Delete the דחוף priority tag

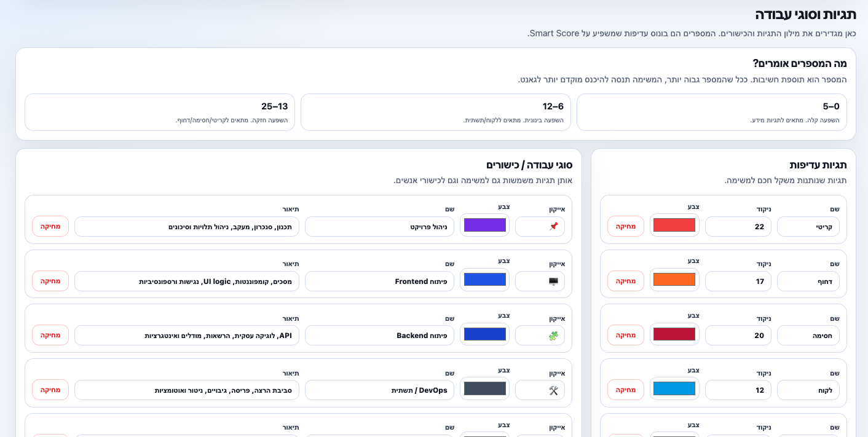click(x=626, y=281)
